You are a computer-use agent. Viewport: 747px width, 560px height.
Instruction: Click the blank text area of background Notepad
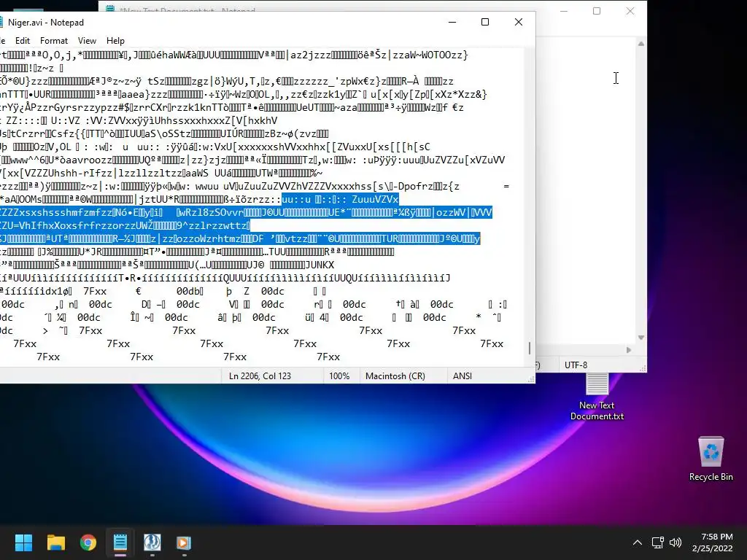(586, 190)
